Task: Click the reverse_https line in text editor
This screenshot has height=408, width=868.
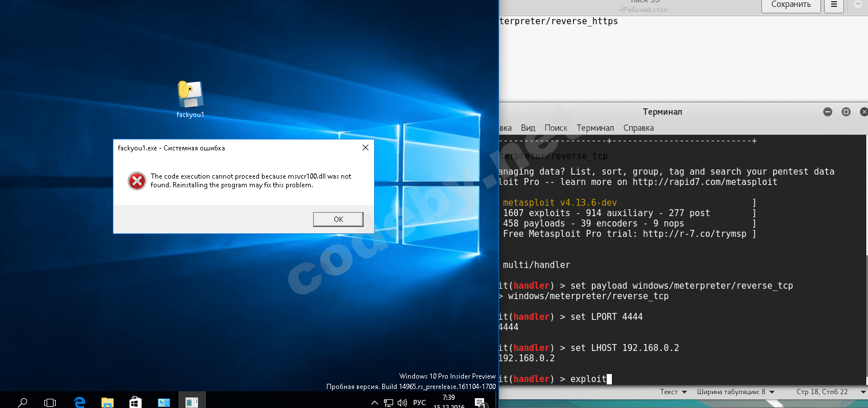Action: pos(558,21)
